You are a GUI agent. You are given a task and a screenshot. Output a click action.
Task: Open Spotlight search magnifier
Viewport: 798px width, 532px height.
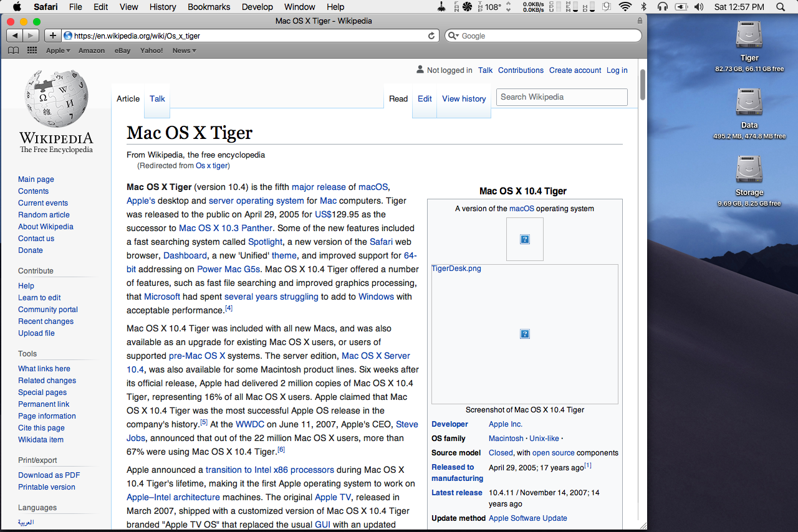(x=781, y=7)
